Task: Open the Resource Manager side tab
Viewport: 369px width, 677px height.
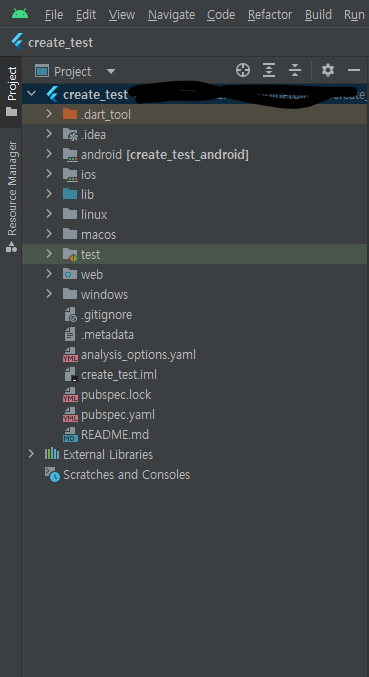Action: [x=11, y=197]
